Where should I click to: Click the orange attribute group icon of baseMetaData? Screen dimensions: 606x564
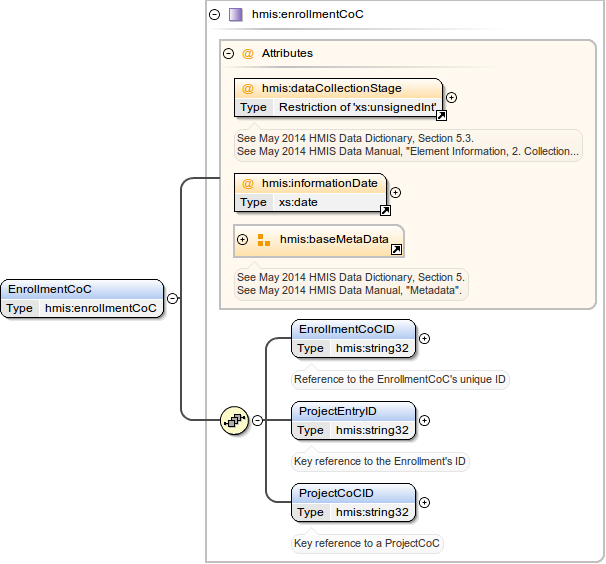264,240
